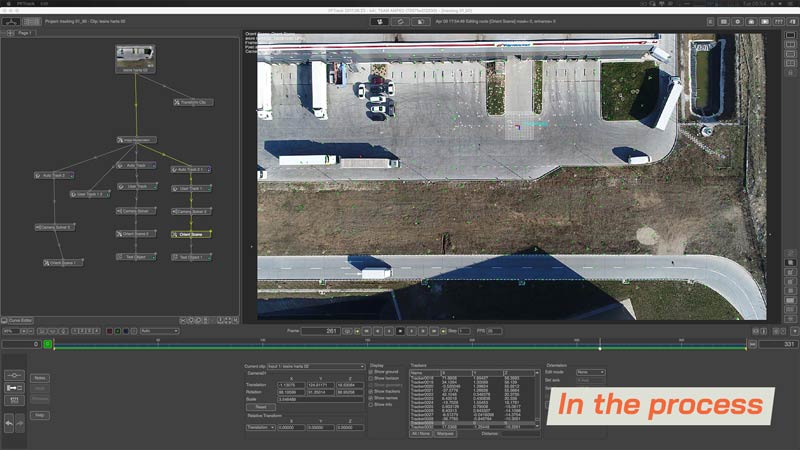Image resolution: width=800 pixels, height=450 pixels.
Task: Select the Camera Solver 3 node
Action: 190,212
